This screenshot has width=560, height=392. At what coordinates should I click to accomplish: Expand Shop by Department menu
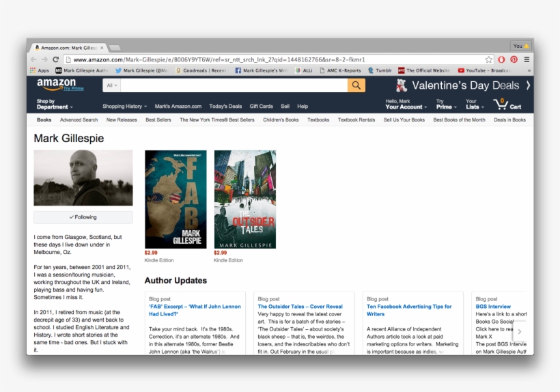point(54,104)
